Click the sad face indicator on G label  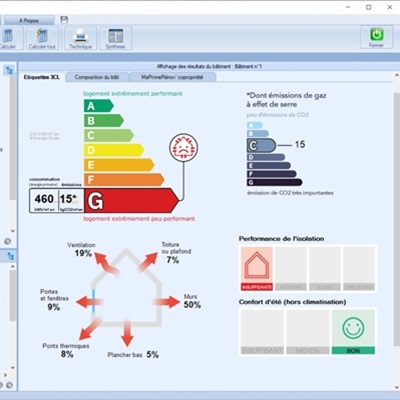click(183, 148)
